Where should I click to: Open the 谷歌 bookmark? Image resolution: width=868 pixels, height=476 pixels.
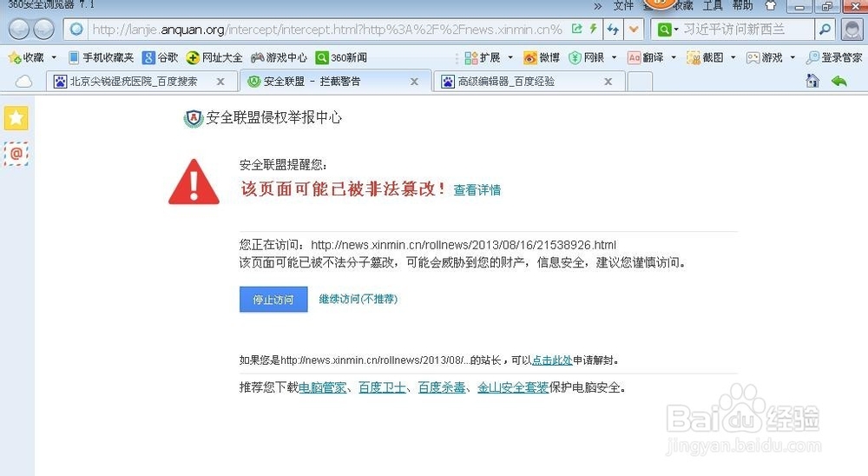click(160, 57)
